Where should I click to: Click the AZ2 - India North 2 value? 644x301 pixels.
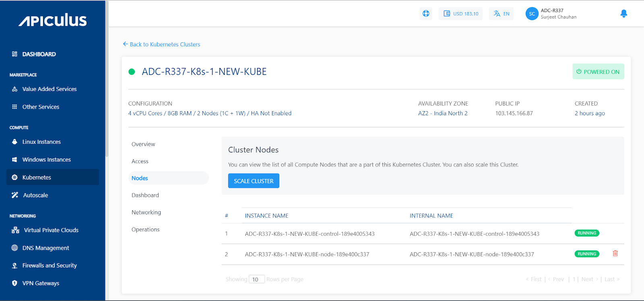pos(443,113)
